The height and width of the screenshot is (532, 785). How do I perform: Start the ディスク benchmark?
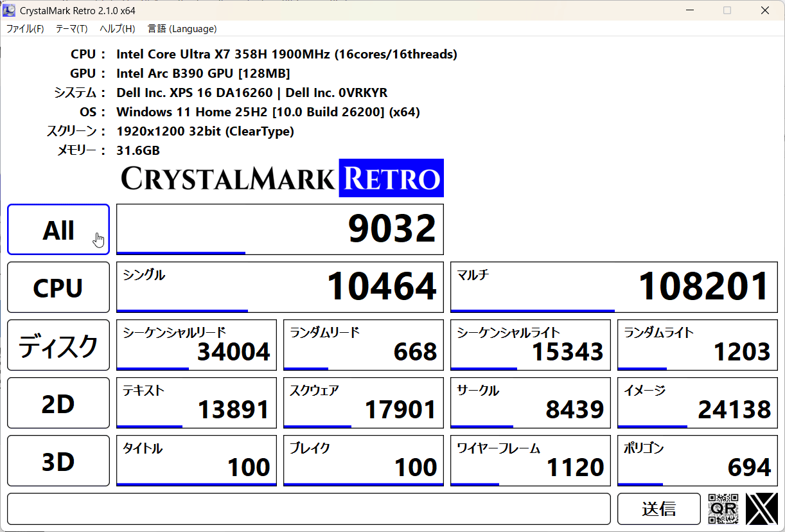[58, 345]
